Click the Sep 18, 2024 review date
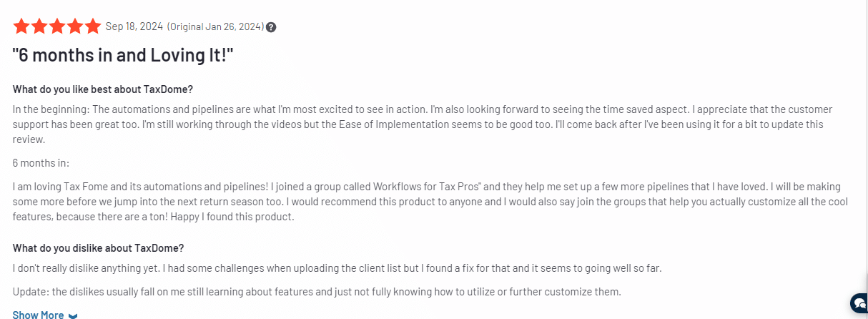The image size is (868, 319). coord(134,26)
